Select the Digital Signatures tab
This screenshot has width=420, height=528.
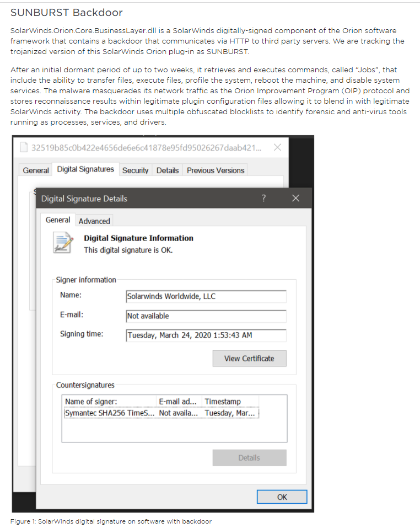[x=85, y=169]
